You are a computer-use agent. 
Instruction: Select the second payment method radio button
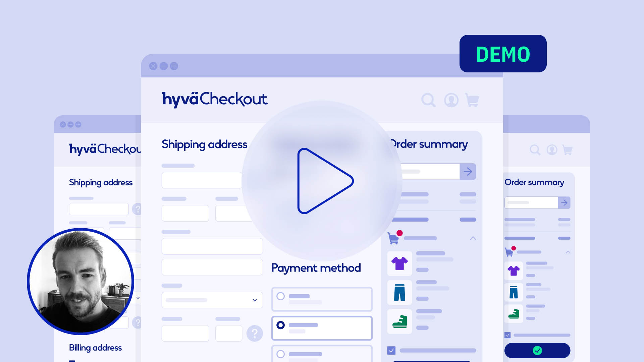pyautogui.click(x=281, y=325)
